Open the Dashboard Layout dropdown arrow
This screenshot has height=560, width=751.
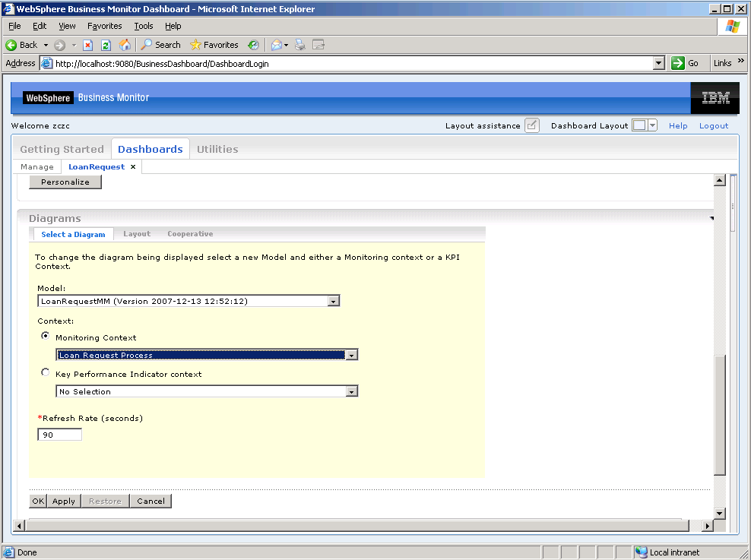coord(652,125)
